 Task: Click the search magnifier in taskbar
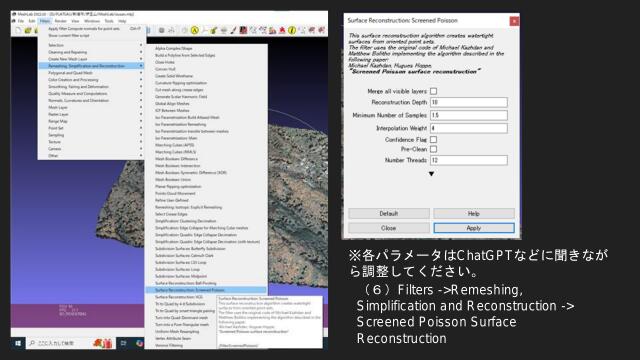(x=33, y=343)
